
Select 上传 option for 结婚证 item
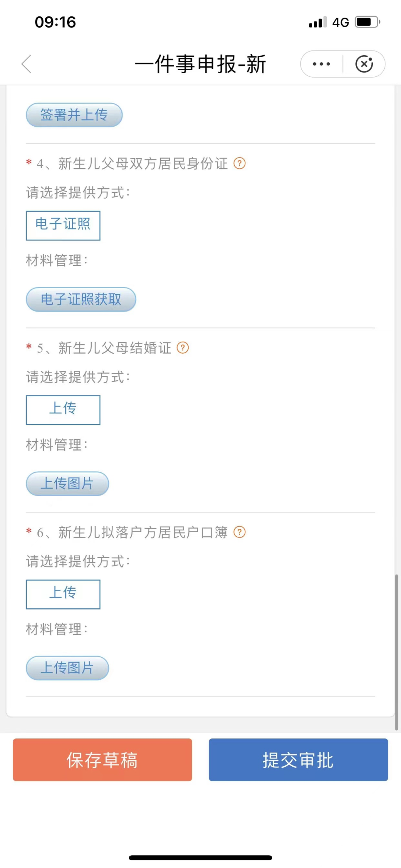click(63, 410)
